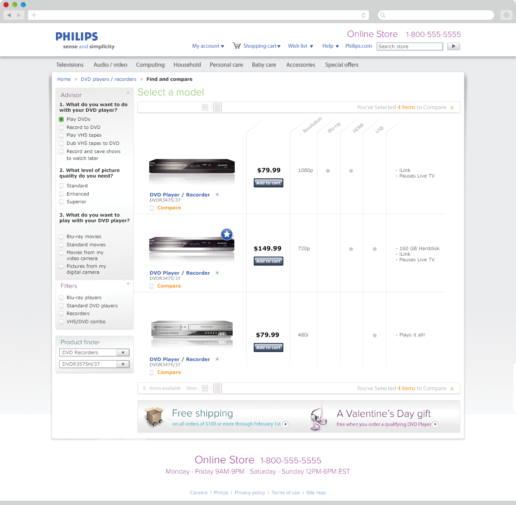Add the first $79.99 recorder to cart

pyautogui.click(x=268, y=183)
